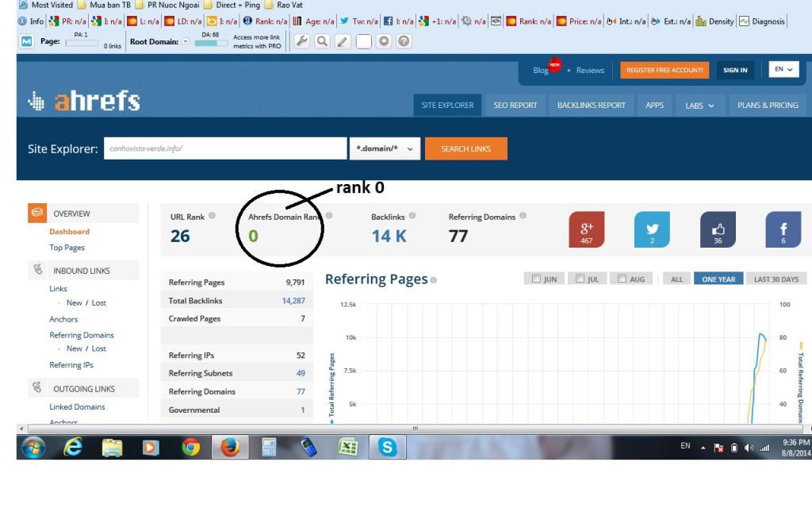Open Plans & Pricing tab
Viewport: 812px width, 508px height.
(768, 106)
